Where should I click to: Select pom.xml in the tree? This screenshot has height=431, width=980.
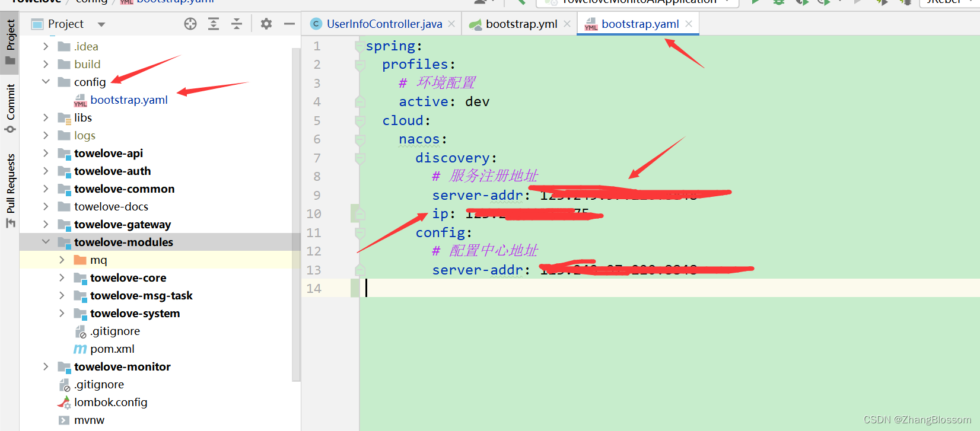coord(112,349)
